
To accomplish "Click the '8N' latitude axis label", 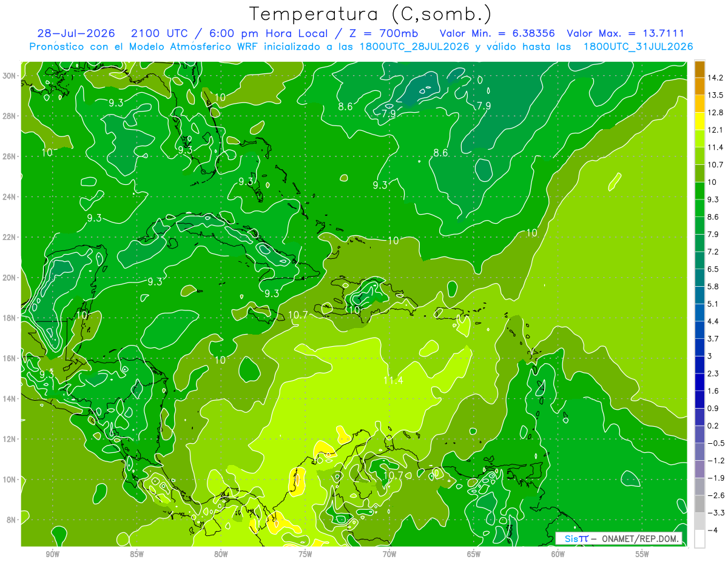I will pos(11,520).
